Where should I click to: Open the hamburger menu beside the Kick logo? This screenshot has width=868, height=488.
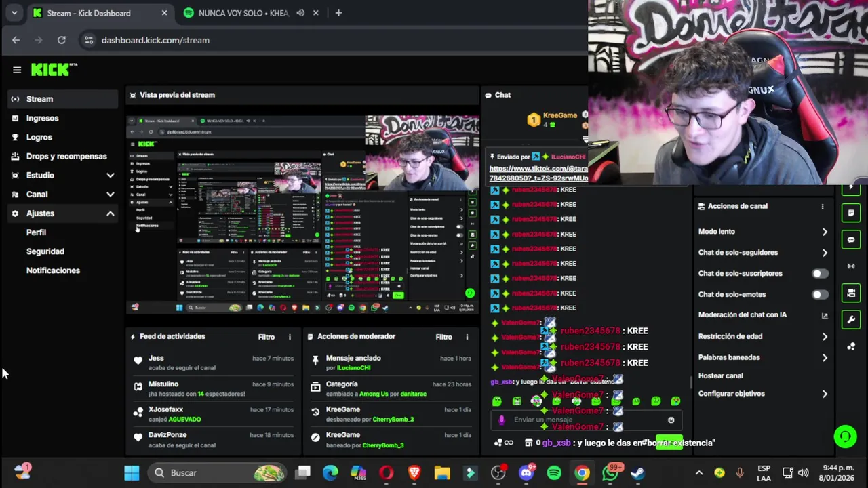(17, 70)
